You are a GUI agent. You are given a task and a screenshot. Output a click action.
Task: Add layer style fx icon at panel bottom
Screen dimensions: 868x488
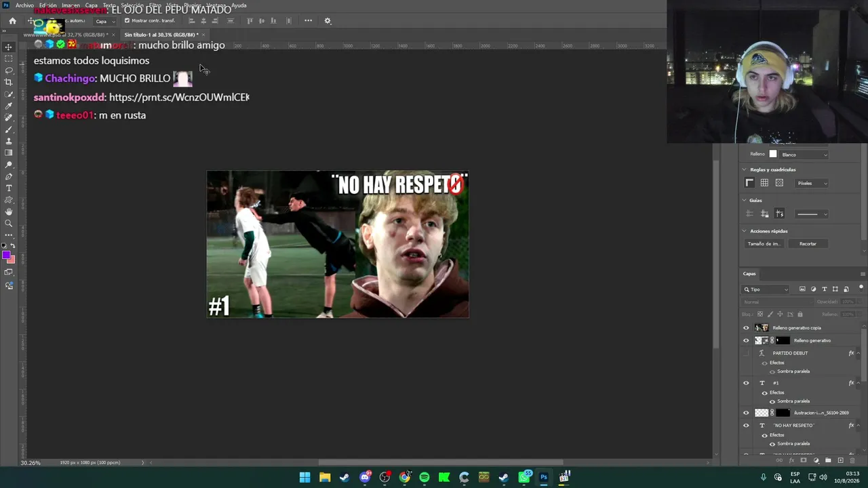pyautogui.click(x=791, y=460)
